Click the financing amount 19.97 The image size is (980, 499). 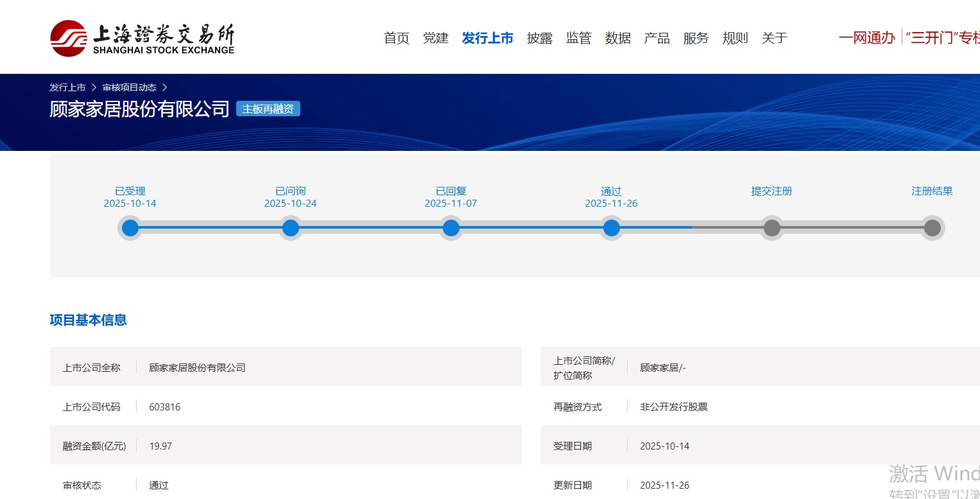pos(160,446)
